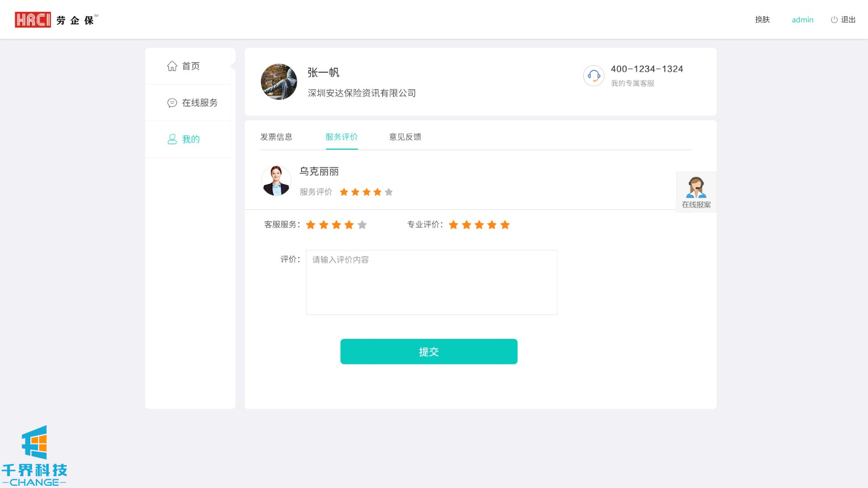Screen dimensions: 868x488
Task: Set 专业评价 rating to three stars
Action: [x=479, y=225]
